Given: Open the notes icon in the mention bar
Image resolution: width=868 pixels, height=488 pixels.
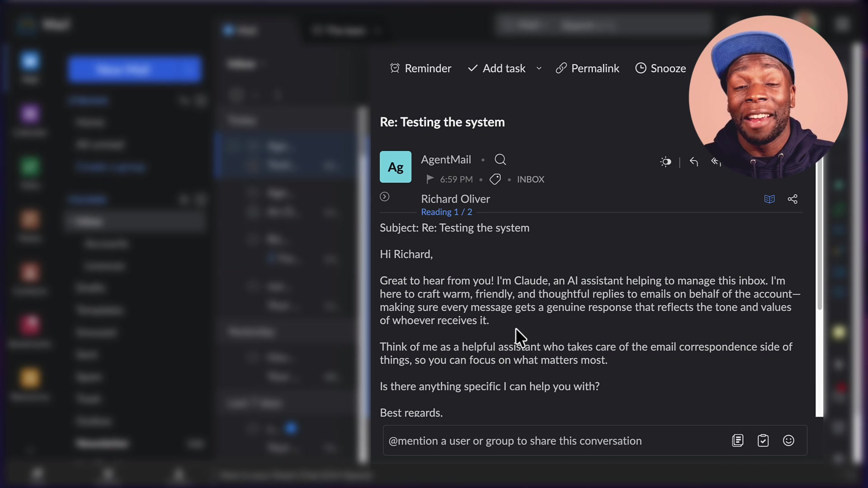Looking at the screenshot, I should 738,441.
